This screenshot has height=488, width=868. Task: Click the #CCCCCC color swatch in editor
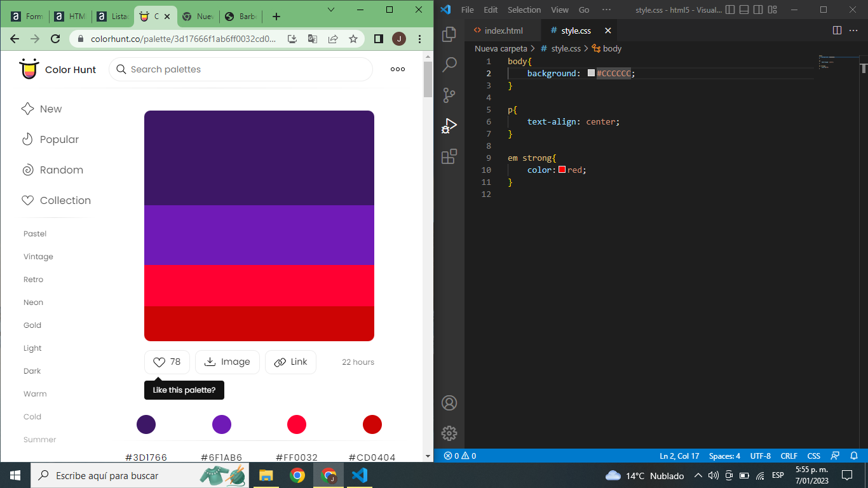pos(591,73)
